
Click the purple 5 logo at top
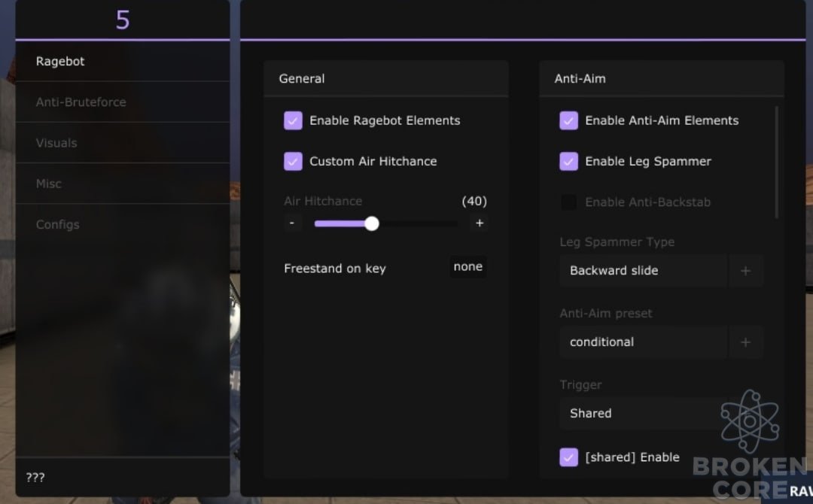coord(123,20)
